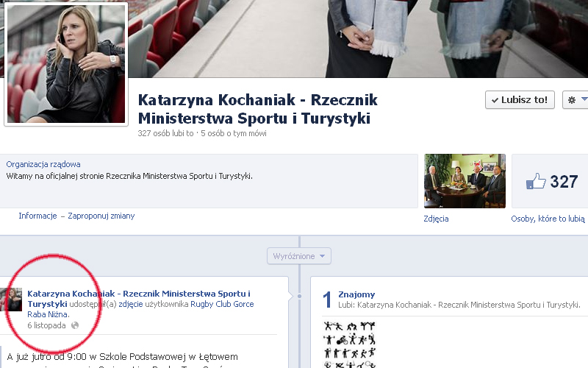The height and width of the screenshot is (368, 588).
Task: Click the Witamy na oficjalnej stronie description
Action: tap(129, 176)
